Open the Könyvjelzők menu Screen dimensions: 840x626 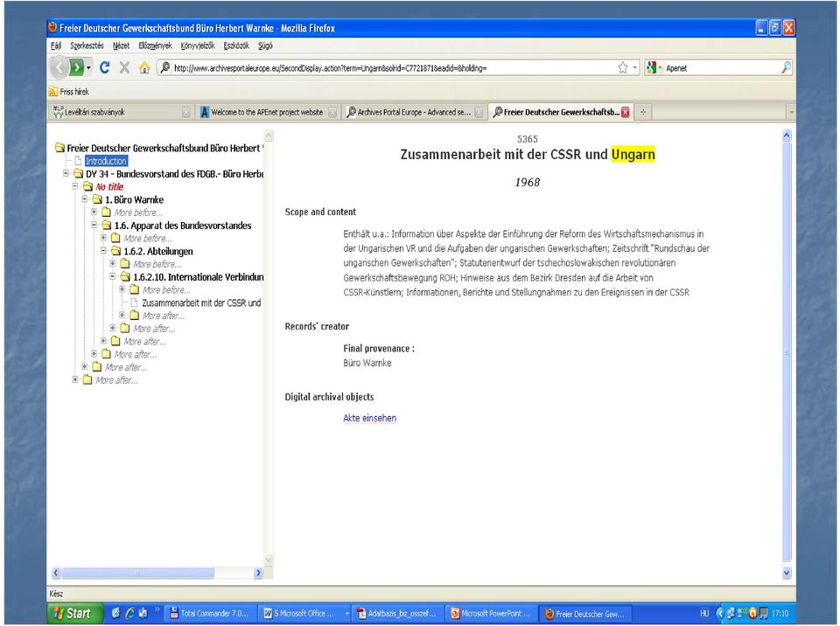pyautogui.click(x=198, y=45)
